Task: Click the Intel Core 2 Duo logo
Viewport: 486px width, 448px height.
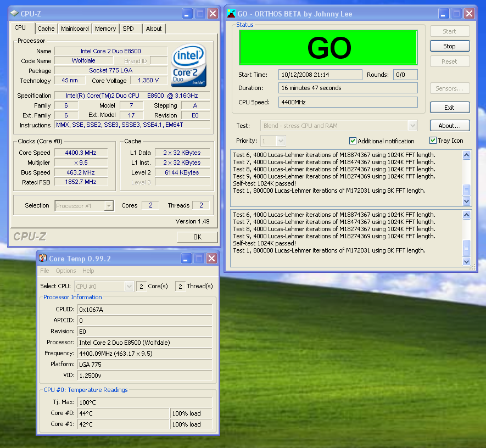Action: (188, 65)
